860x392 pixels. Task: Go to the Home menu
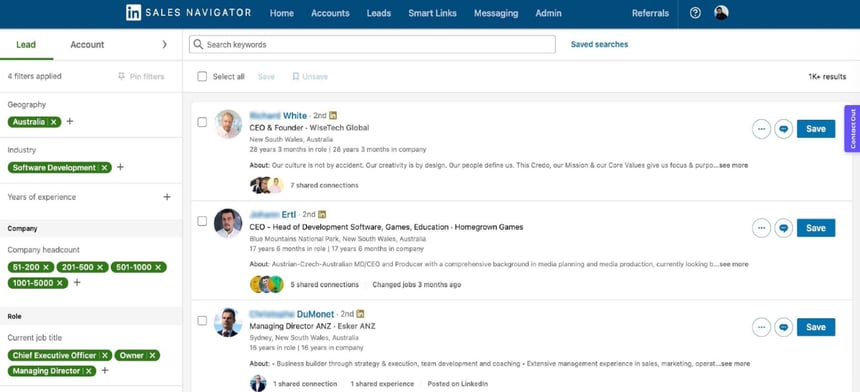pos(282,13)
